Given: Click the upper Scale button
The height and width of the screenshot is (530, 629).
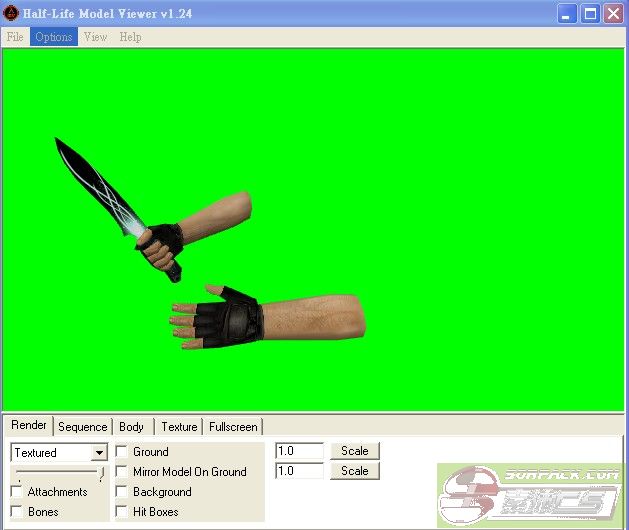Looking at the screenshot, I should click(x=355, y=451).
